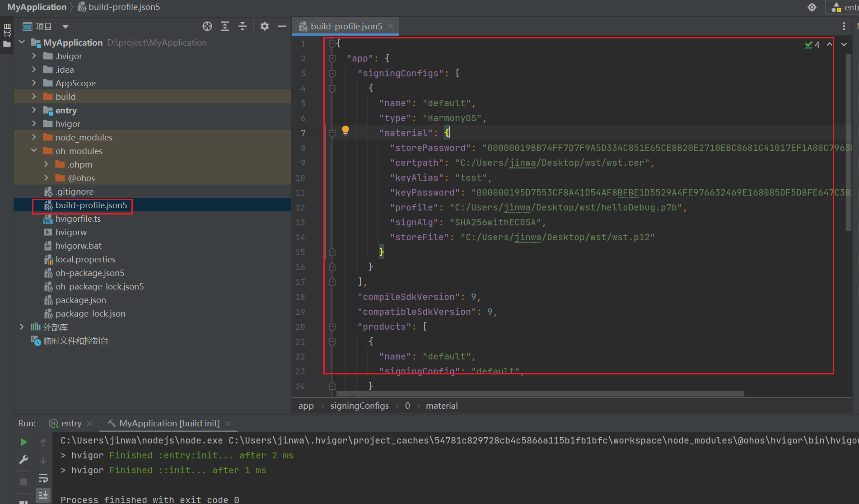Expand the entry module folder
Screen dimensions: 859x504
pos(34,110)
